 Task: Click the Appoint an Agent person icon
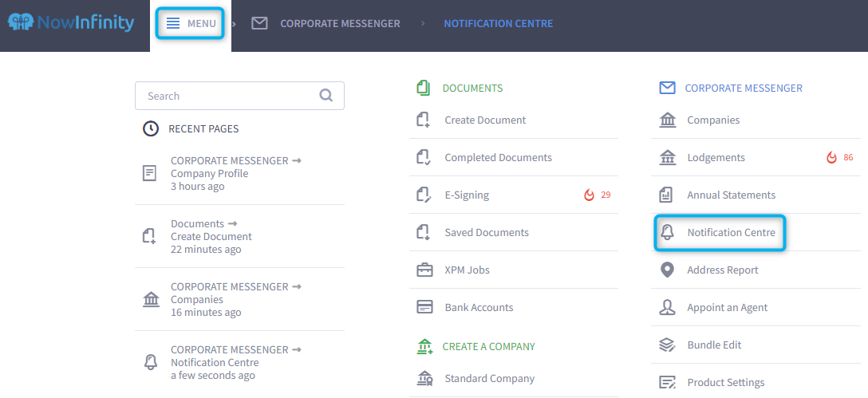click(x=667, y=307)
